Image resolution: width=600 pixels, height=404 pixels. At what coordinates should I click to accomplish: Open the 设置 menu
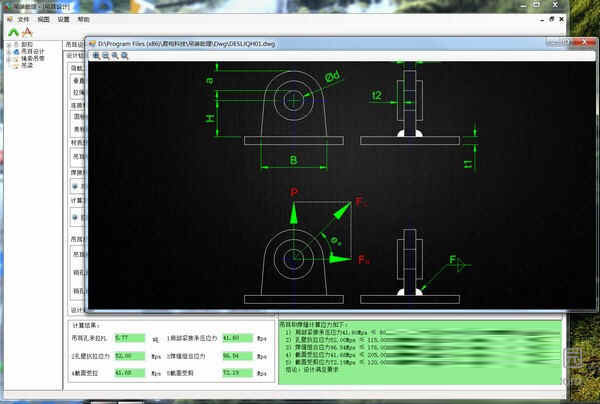pyautogui.click(x=63, y=19)
